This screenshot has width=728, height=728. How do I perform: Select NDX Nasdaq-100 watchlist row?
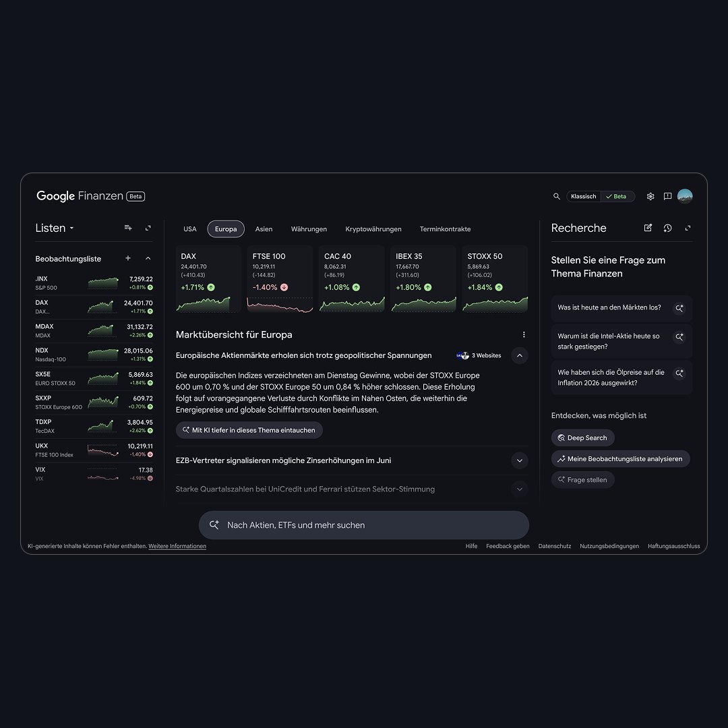point(94,355)
